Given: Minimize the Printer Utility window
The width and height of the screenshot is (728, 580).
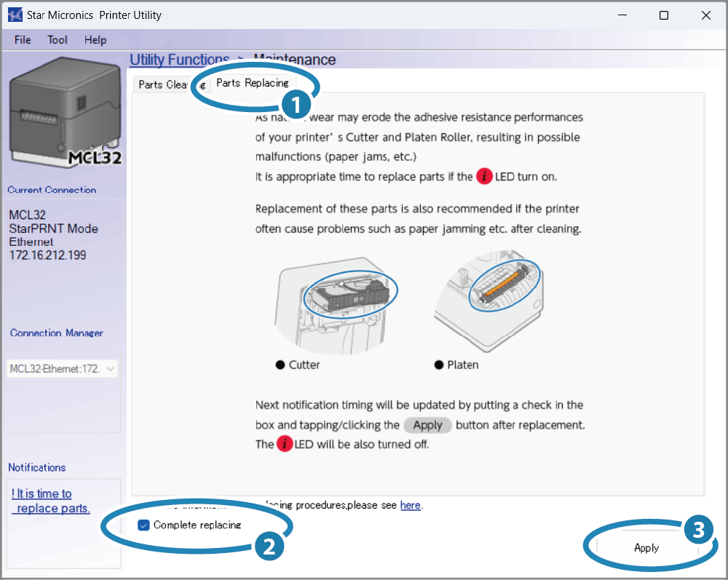Looking at the screenshot, I should coord(622,15).
